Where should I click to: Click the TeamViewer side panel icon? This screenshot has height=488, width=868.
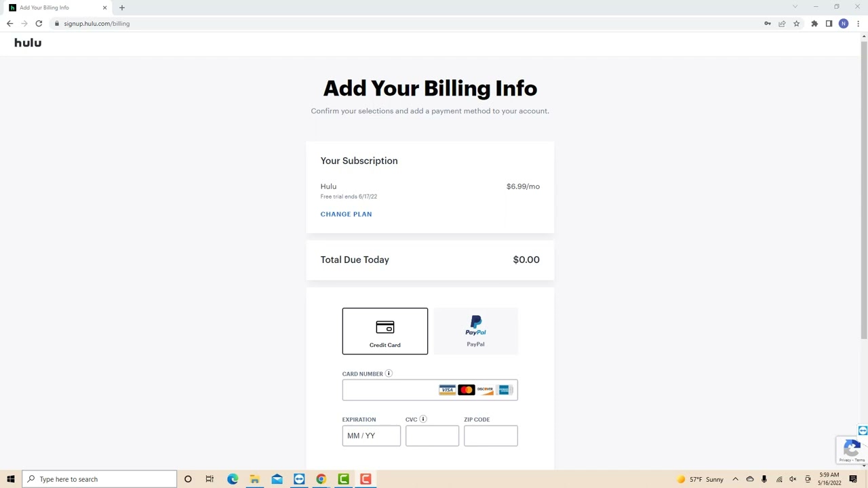point(863,430)
